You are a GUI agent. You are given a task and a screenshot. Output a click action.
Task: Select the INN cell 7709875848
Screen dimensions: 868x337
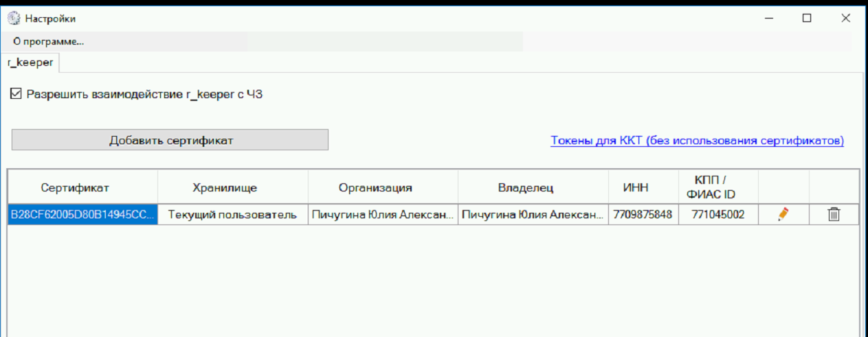click(x=642, y=215)
